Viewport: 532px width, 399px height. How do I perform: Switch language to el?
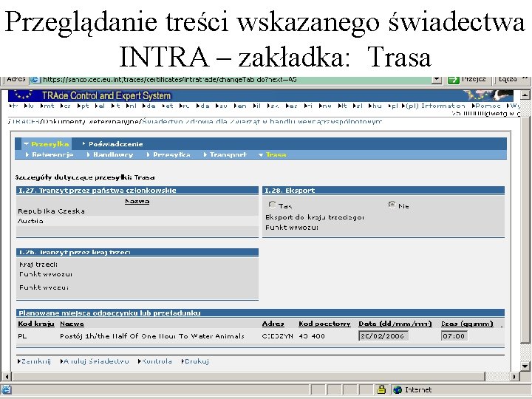pos(100,106)
